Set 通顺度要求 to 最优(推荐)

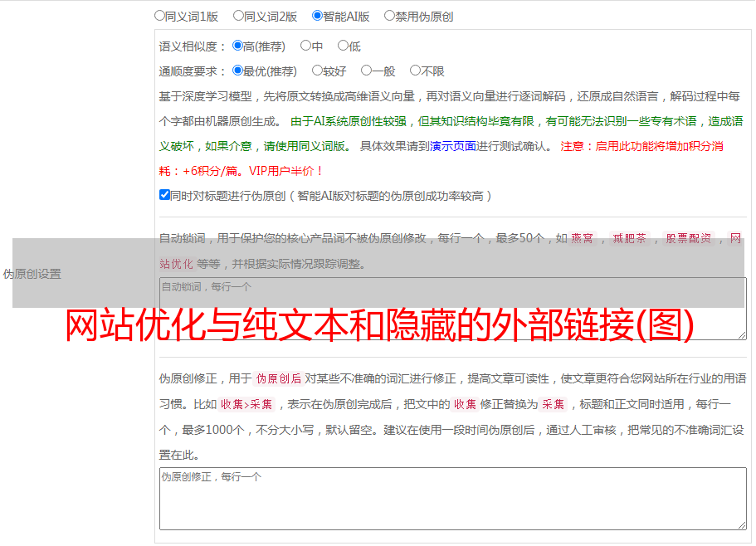[x=238, y=71]
